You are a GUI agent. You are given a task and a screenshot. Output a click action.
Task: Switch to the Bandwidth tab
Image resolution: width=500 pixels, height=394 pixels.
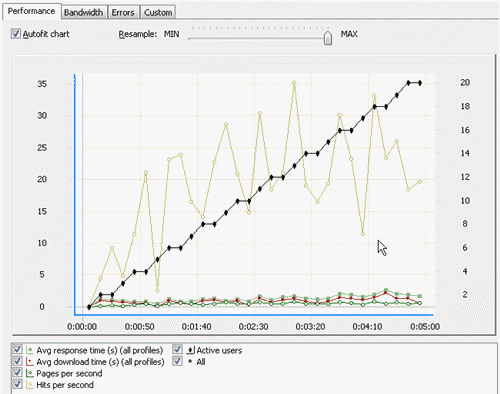[84, 13]
